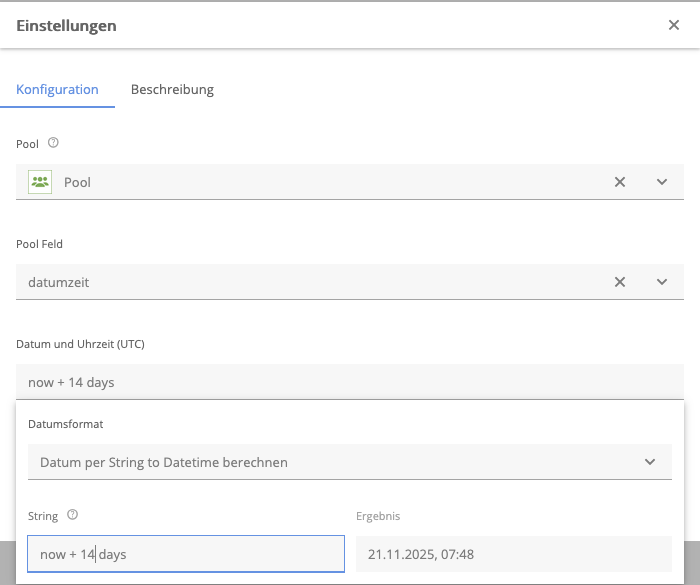Focus the String input with 'now + 14 days'

(185, 554)
